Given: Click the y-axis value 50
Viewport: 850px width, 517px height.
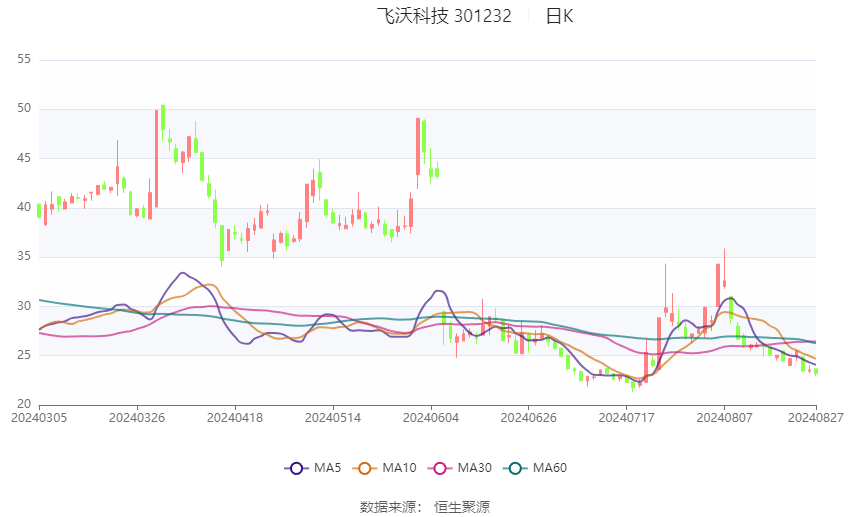Looking at the screenshot, I should click(24, 108).
